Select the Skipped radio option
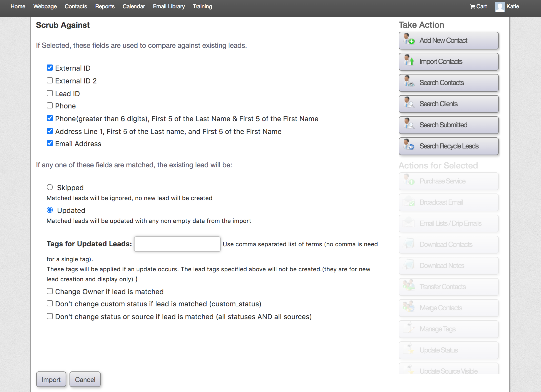Screen dimensions: 541x392 (50, 187)
